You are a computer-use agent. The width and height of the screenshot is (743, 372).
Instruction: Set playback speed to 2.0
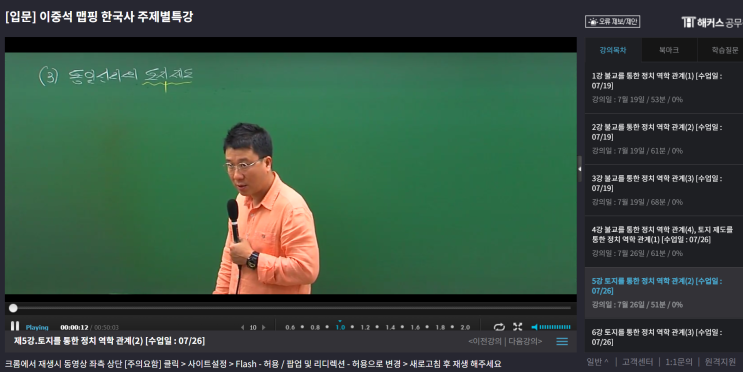(465, 327)
